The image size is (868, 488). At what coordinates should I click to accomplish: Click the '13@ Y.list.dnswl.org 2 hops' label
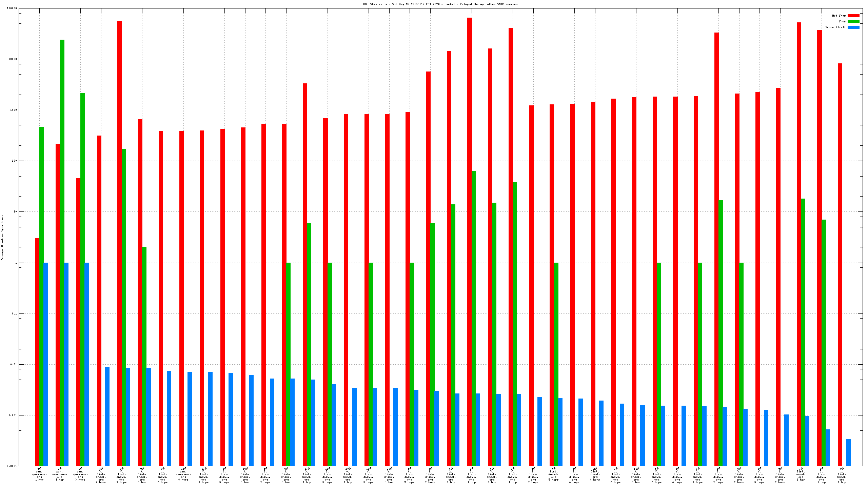[204, 475]
